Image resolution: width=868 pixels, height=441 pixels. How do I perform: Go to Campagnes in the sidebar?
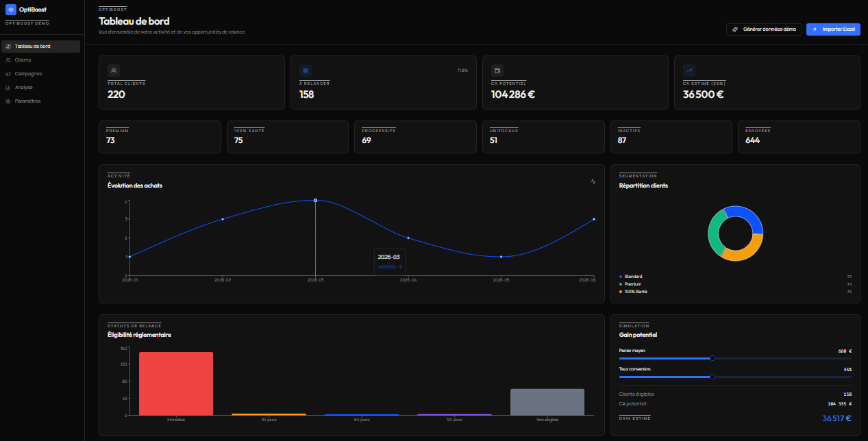point(40,74)
